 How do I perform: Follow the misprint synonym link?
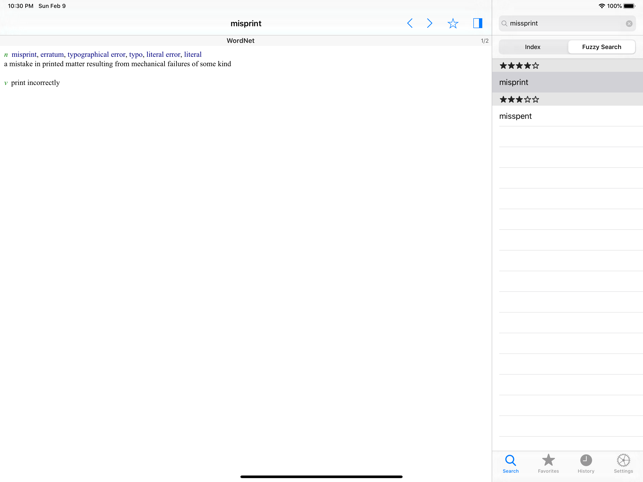(24, 55)
